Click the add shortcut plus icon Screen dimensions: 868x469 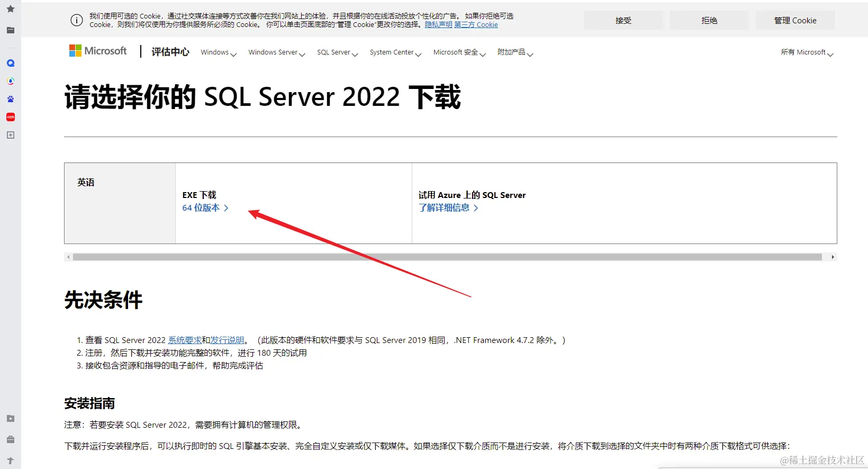10,135
